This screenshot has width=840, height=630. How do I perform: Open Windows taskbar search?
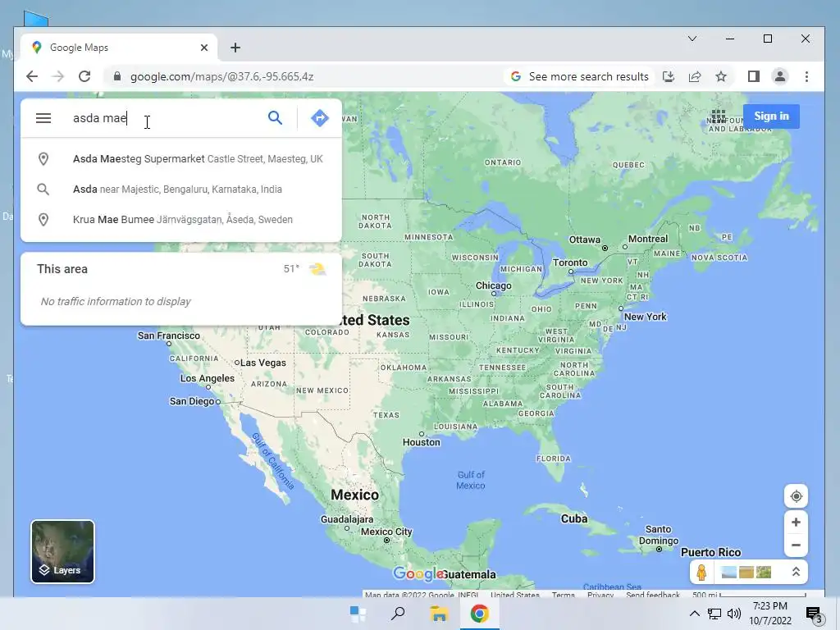pos(398,614)
